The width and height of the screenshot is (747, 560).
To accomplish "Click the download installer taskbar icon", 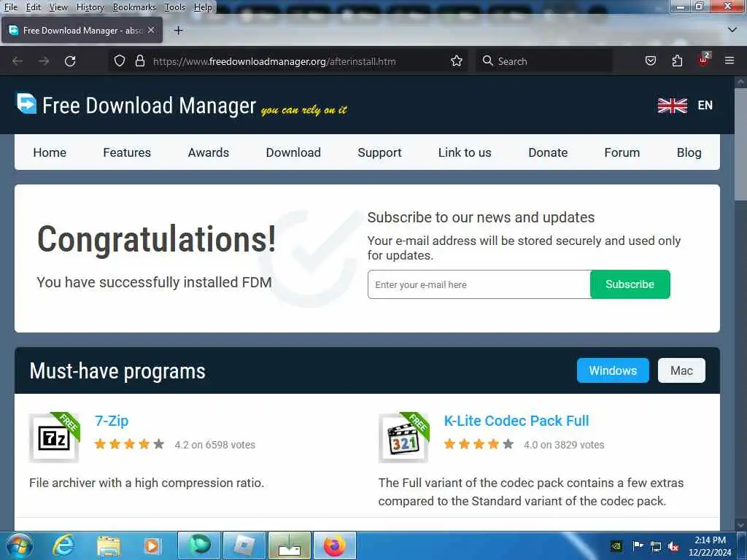I will pyautogui.click(x=289, y=545).
